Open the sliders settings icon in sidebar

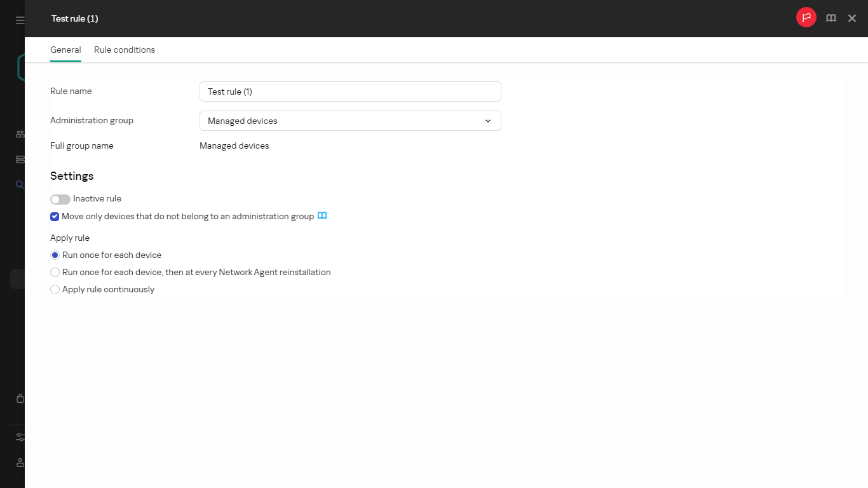coord(20,437)
